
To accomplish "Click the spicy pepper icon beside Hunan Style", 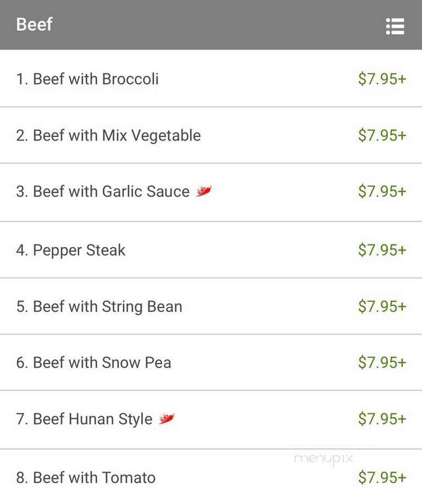I will point(166,418).
